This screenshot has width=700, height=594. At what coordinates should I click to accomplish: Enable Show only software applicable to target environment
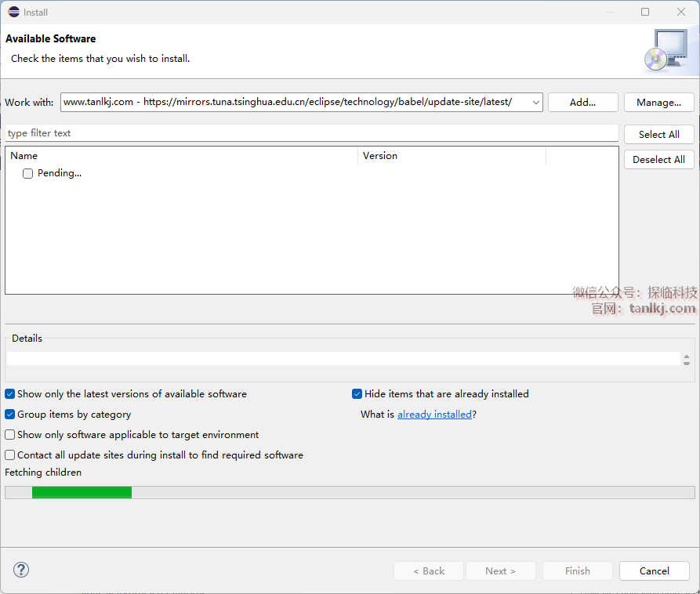click(x=10, y=435)
